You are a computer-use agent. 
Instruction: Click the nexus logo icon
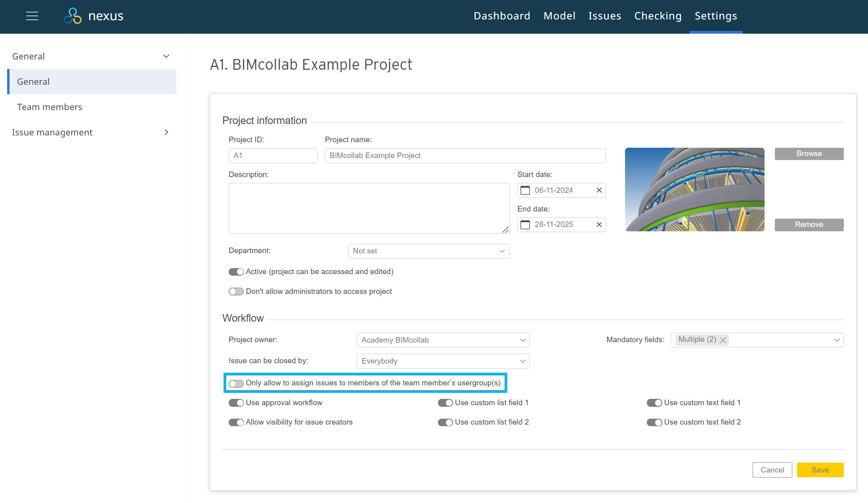click(x=73, y=16)
